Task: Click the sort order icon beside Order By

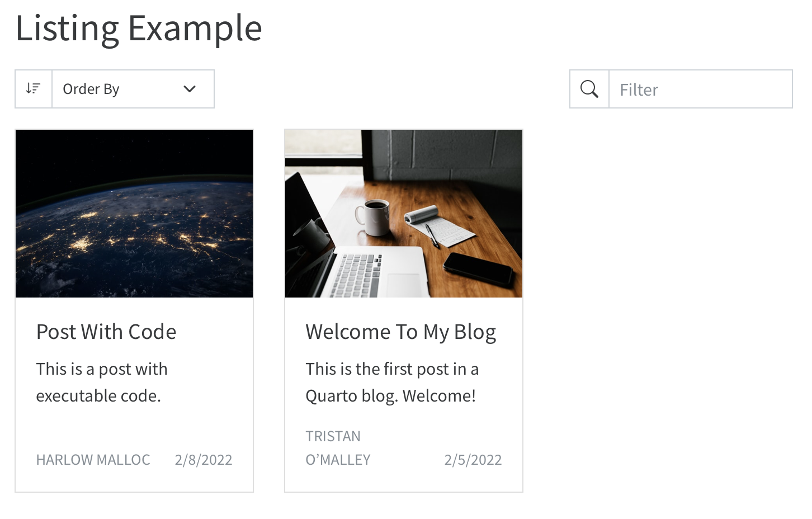Action: click(x=33, y=88)
